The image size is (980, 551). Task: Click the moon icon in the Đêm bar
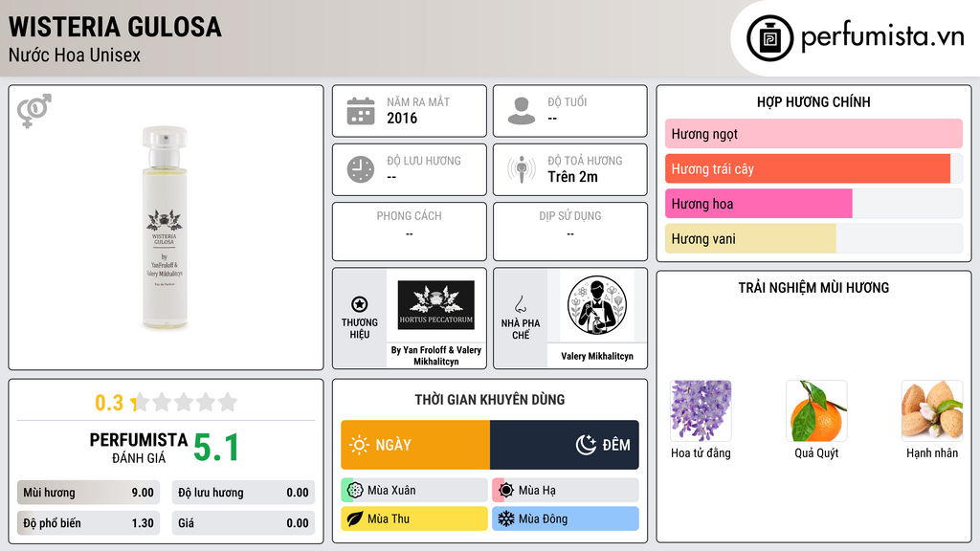586,445
